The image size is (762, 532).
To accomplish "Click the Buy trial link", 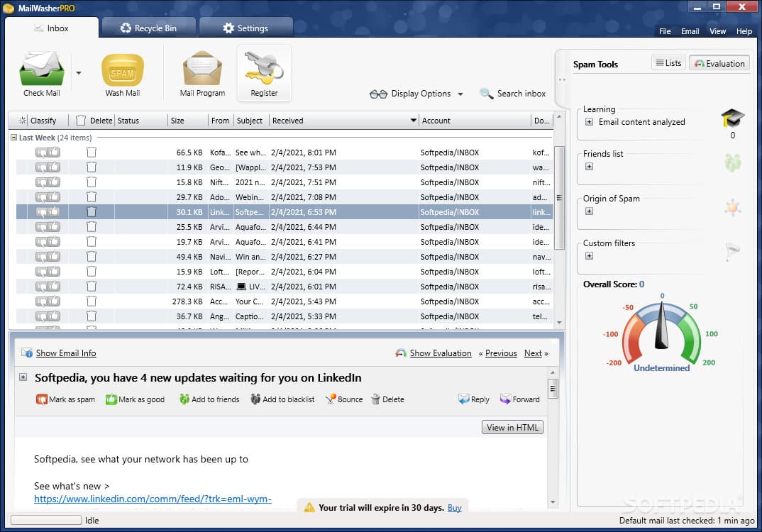I will [454, 508].
